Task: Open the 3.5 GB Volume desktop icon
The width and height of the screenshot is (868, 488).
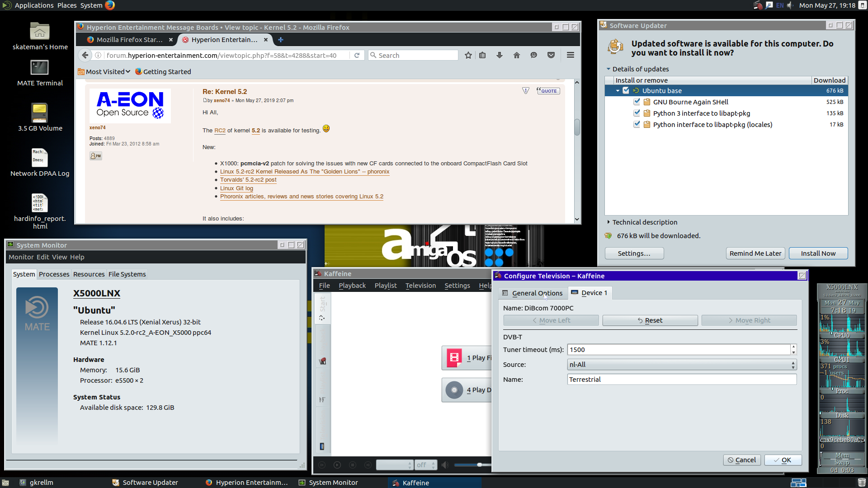Action: pos(40,117)
